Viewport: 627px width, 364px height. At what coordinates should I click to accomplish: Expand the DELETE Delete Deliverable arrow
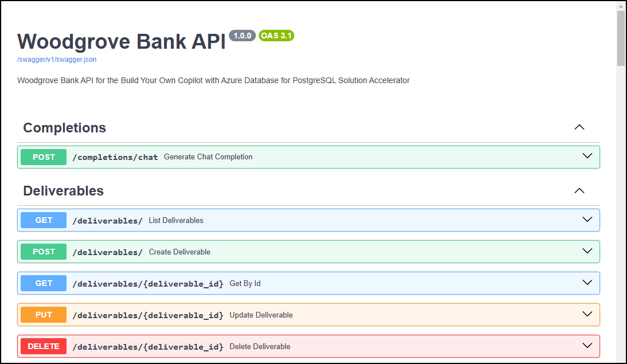tap(587, 346)
